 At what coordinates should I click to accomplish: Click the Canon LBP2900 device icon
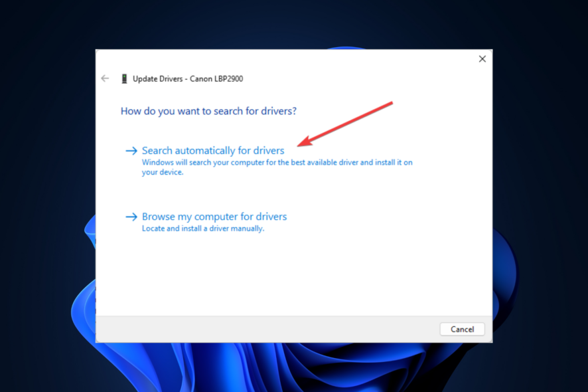click(x=124, y=79)
